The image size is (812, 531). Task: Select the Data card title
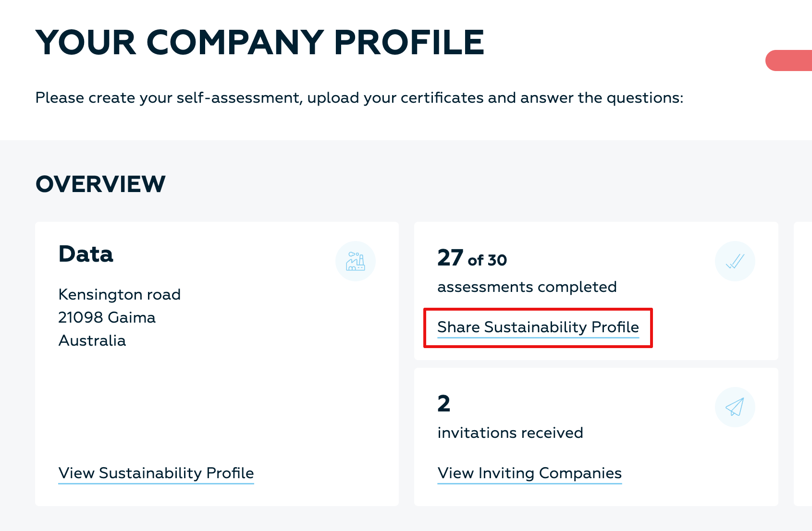[x=86, y=254]
